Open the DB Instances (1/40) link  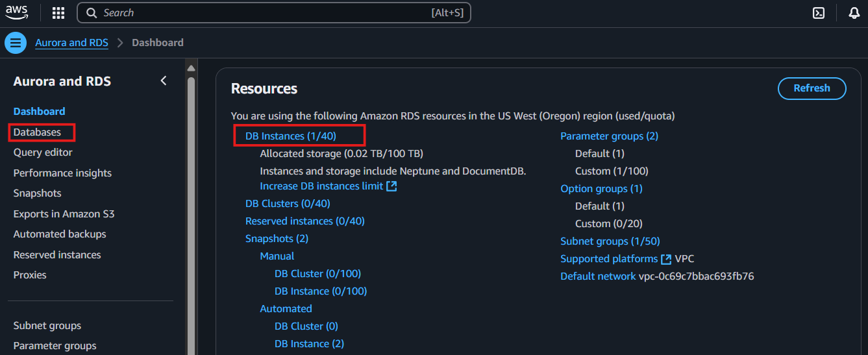[291, 136]
